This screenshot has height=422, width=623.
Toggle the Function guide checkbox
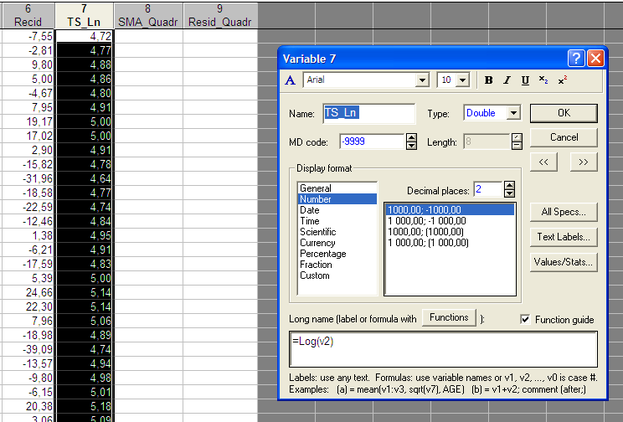point(526,319)
